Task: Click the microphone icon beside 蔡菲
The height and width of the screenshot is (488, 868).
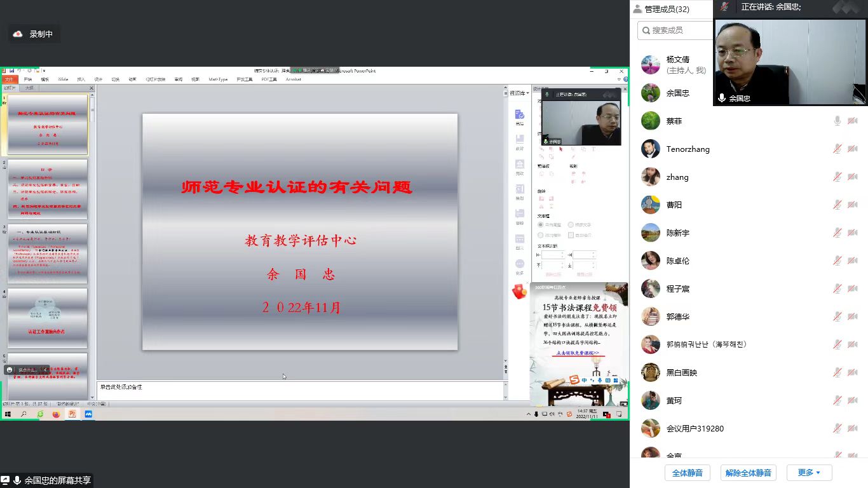Action: pos(837,121)
